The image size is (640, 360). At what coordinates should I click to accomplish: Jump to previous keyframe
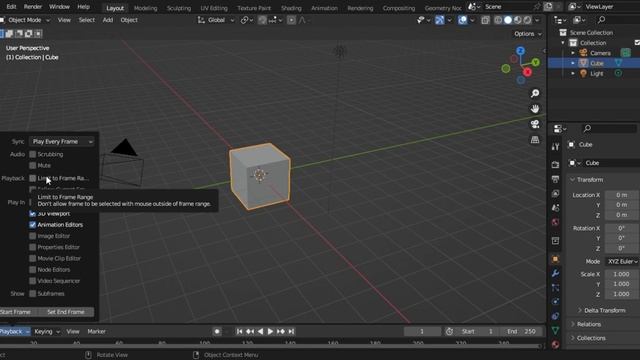(x=250, y=331)
